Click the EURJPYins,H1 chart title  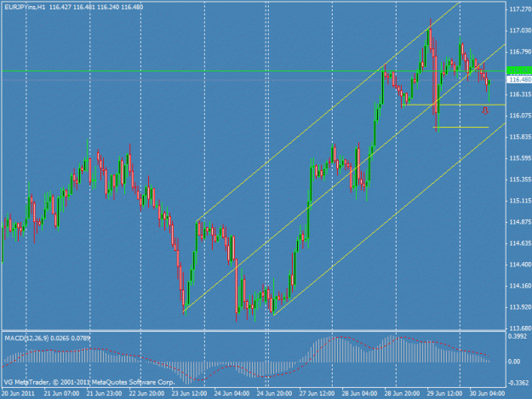click(25, 7)
